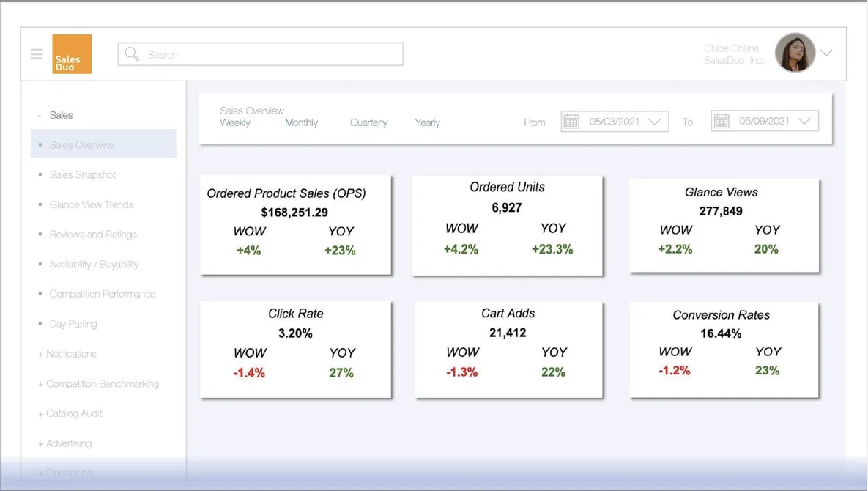
Task: Click the 3.20% click rate value
Action: point(295,333)
